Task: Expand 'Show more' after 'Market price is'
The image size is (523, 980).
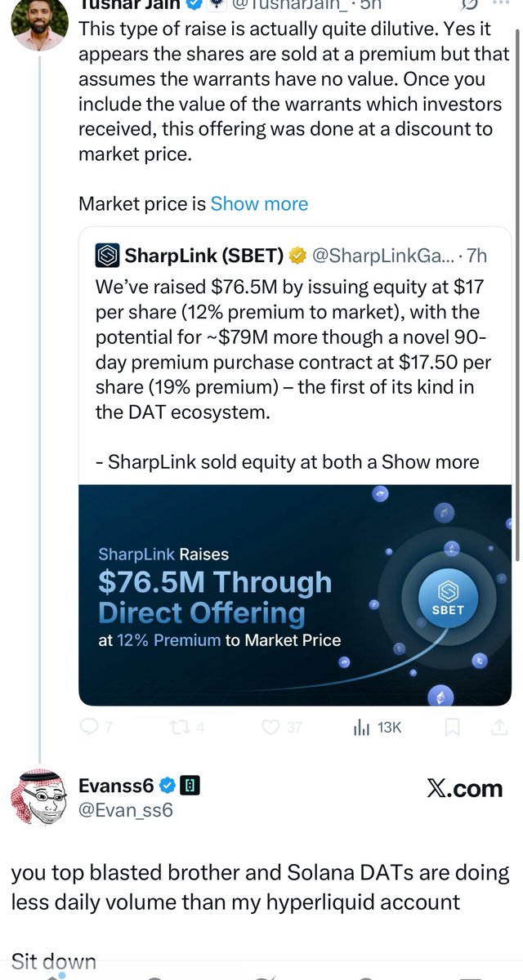Action: coord(259,203)
